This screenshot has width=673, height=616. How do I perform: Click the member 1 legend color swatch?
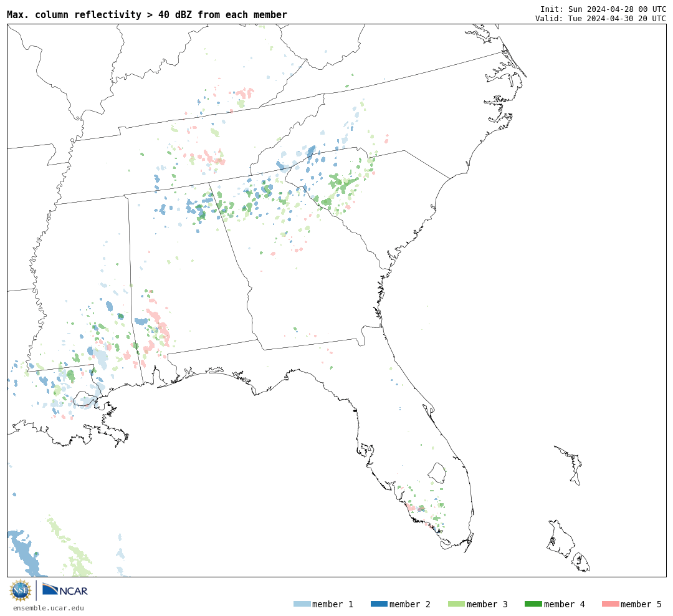(x=302, y=604)
